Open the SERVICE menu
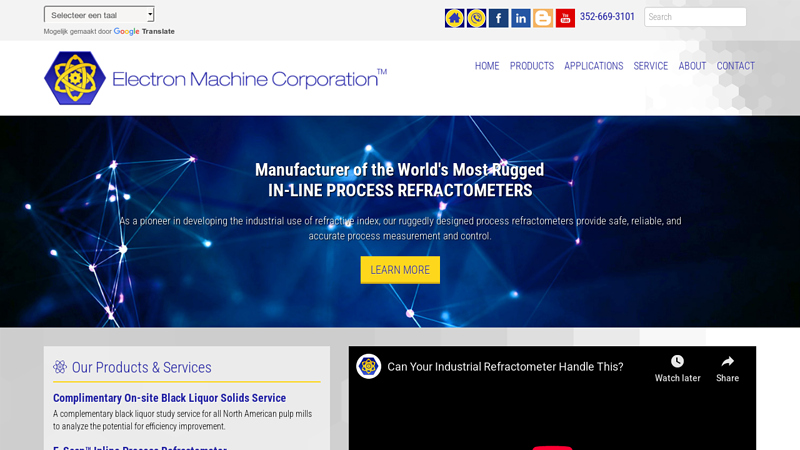The image size is (800, 450). tap(651, 66)
